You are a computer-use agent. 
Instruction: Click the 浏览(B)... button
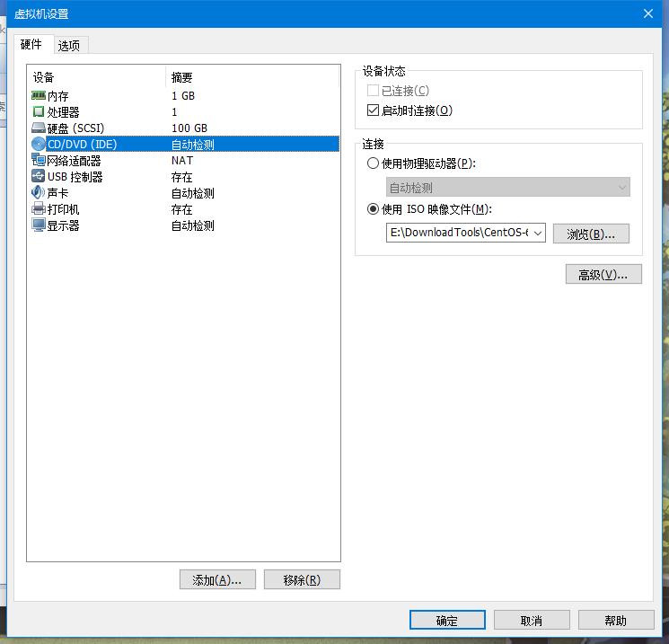point(591,234)
